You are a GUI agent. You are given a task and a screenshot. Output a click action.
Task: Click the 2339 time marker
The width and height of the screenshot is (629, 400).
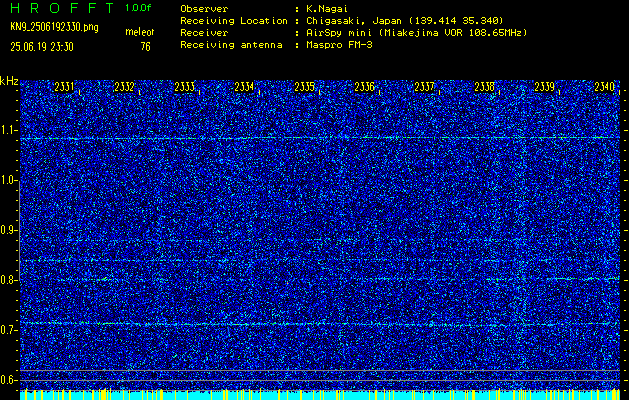545,87
